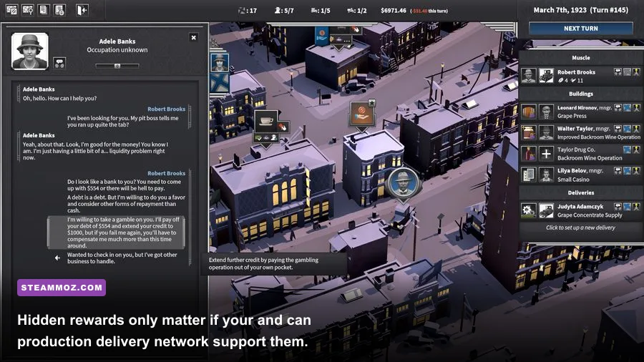Click the NEXT TURN button
The width and height of the screenshot is (644, 362).
pos(581,29)
